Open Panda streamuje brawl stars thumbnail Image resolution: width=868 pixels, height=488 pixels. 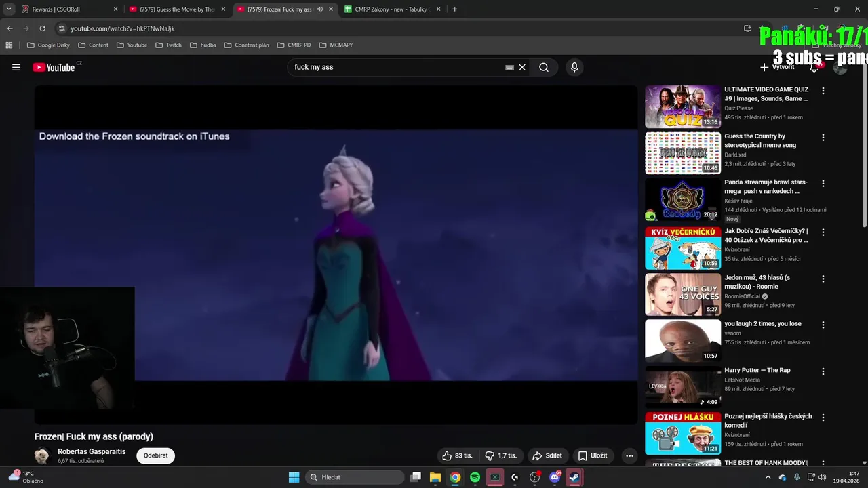682,199
